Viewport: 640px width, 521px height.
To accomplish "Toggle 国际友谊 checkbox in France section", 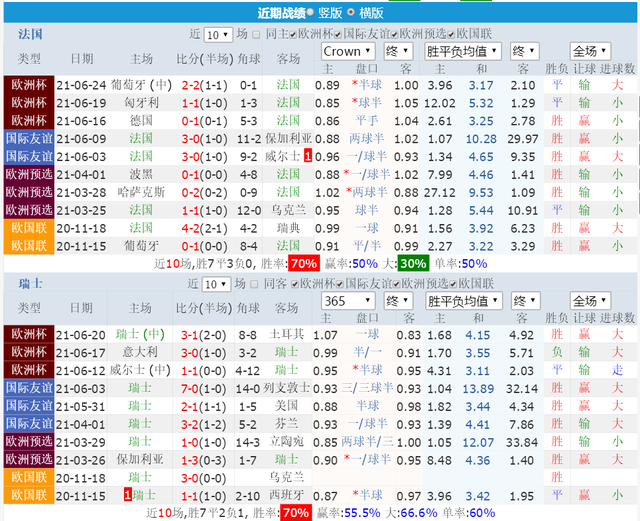I will pyautogui.click(x=338, y=35).
